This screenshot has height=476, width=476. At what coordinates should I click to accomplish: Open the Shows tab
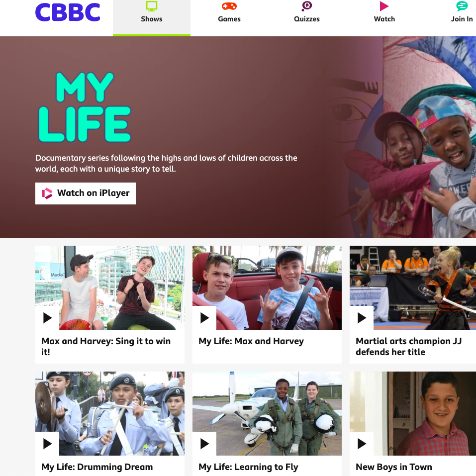click(152, 18)
